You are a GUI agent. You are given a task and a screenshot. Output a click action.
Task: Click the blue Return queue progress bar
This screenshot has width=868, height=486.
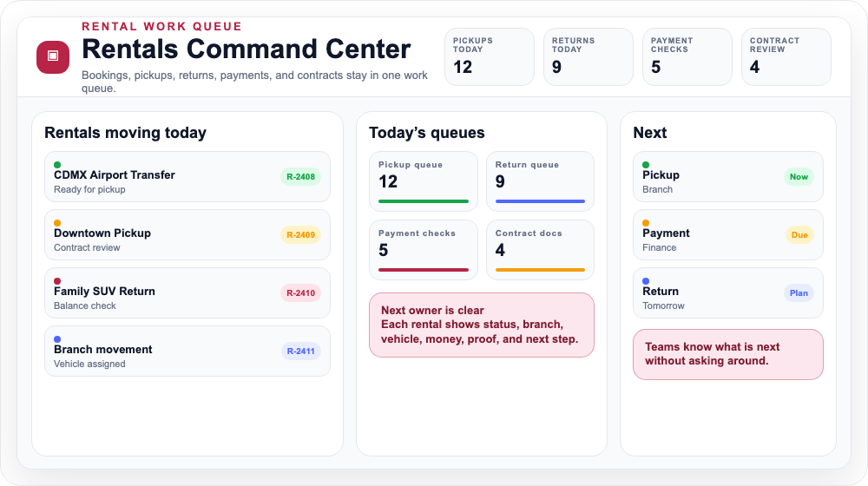pos(540,201)
